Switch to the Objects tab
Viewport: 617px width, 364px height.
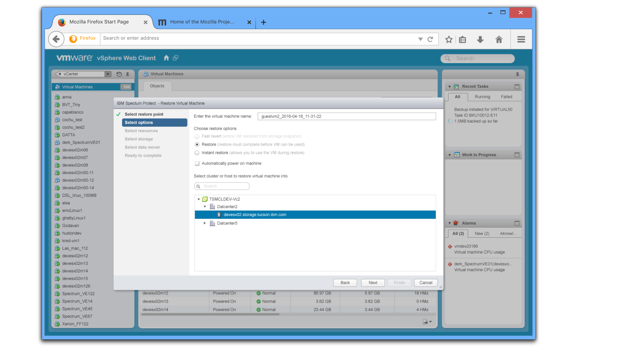157,86
